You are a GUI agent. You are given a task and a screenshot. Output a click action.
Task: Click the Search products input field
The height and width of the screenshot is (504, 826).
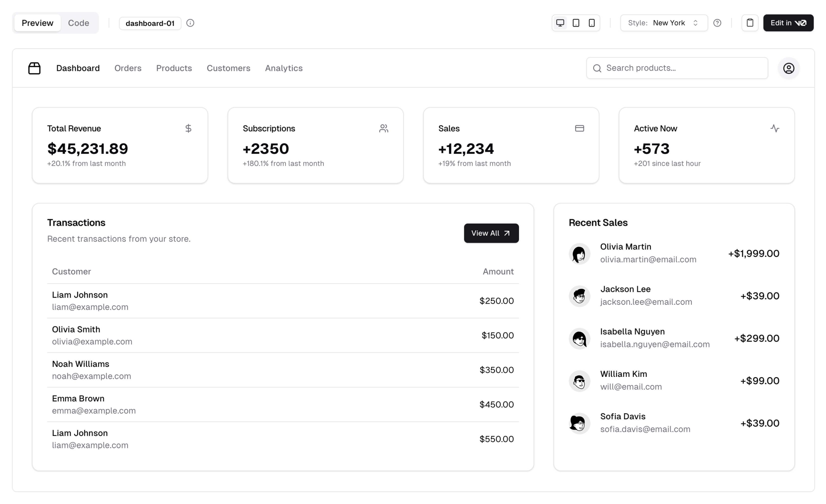coord(677,68)
